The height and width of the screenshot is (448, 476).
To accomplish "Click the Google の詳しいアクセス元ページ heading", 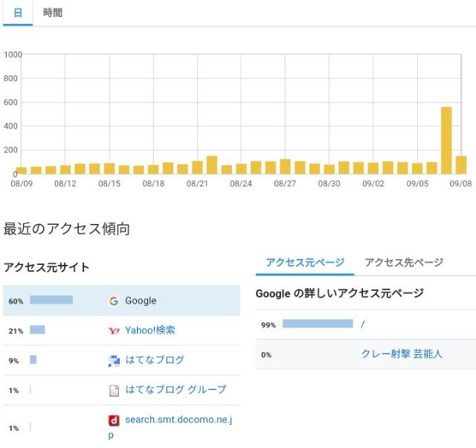I will (340, 293).
